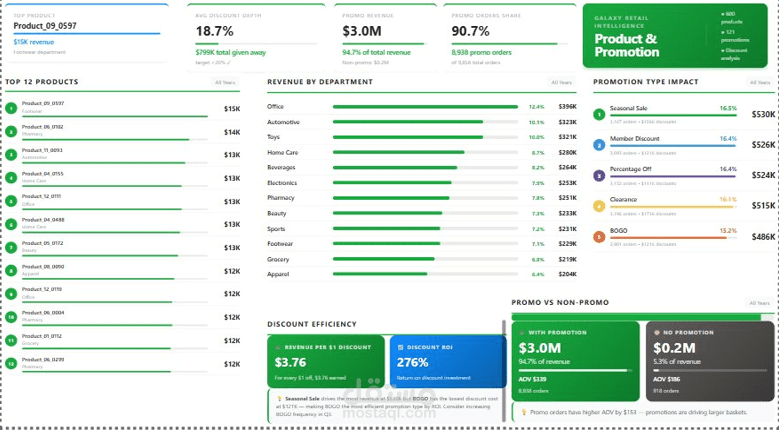This screenshot has width=779, height=430.
Task: Click the icon before With Promotion heading
Action: (522, 333)
